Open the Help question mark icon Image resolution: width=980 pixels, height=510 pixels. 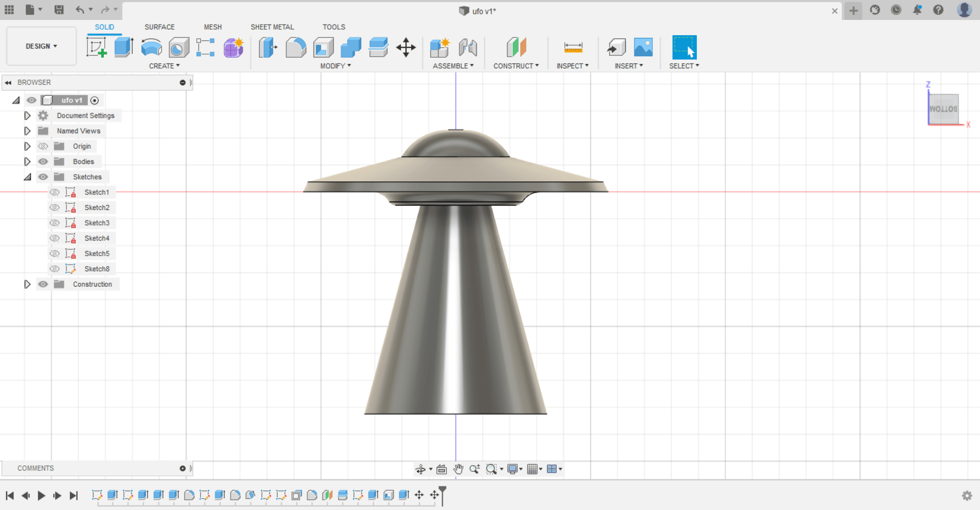938,10
